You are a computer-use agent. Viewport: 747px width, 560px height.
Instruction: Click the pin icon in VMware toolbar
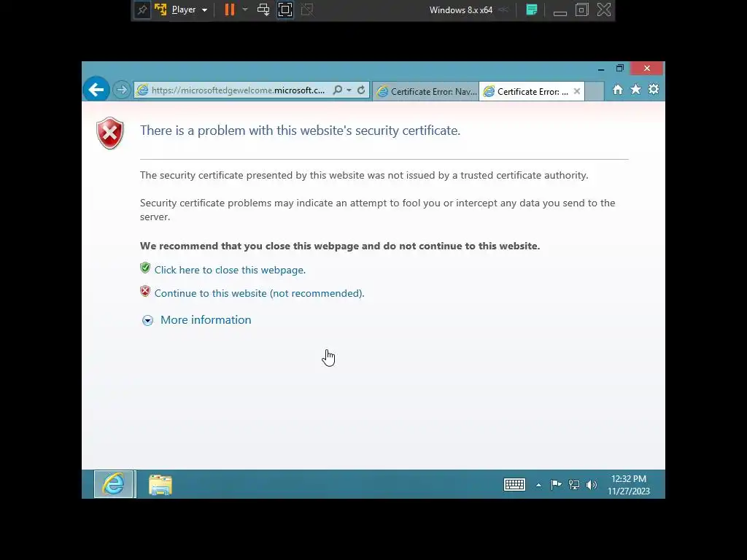pos(142,10)
